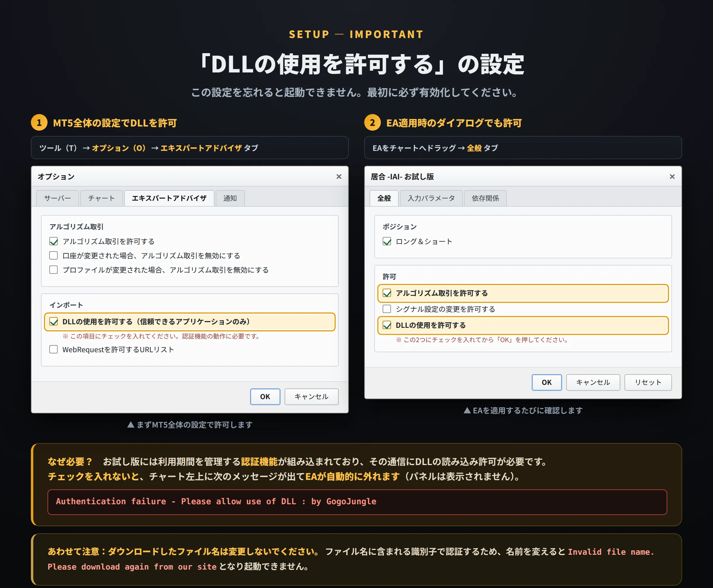The height and width of the screenshot is (588, 713).
Task: Toggle DLLの使用を許可する（信頼できるアプリケーションのみ）
Action: click(x=53, y=322)
